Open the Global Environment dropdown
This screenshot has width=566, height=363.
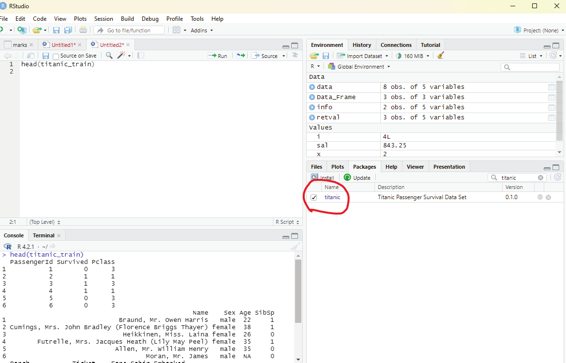pyautogui.click(x=359, y=67)
